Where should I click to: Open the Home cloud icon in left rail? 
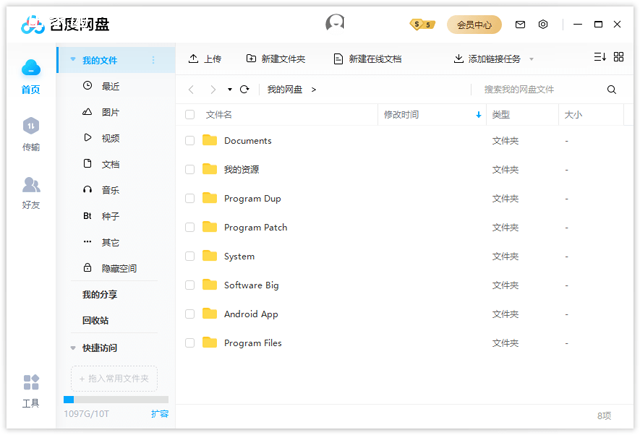pos(31,68)
